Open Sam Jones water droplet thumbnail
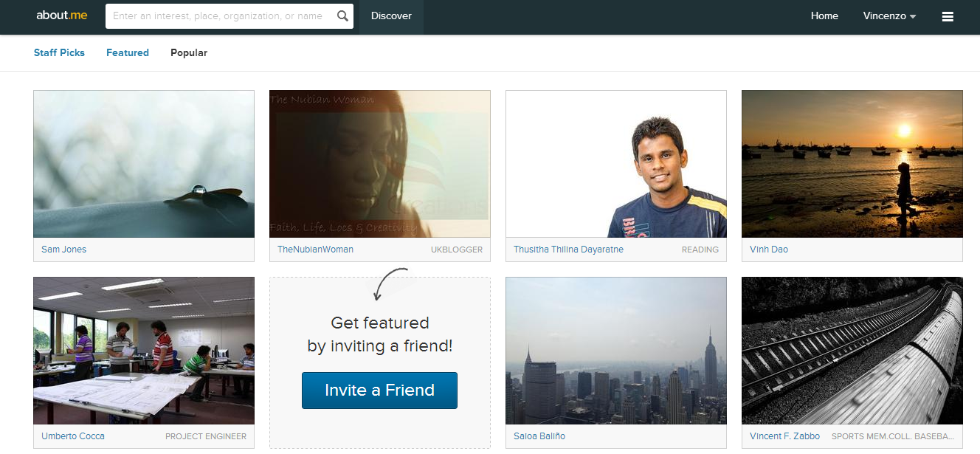Image resolution: width=980 pixels, height=454 pixels. (x=144, y=164)
